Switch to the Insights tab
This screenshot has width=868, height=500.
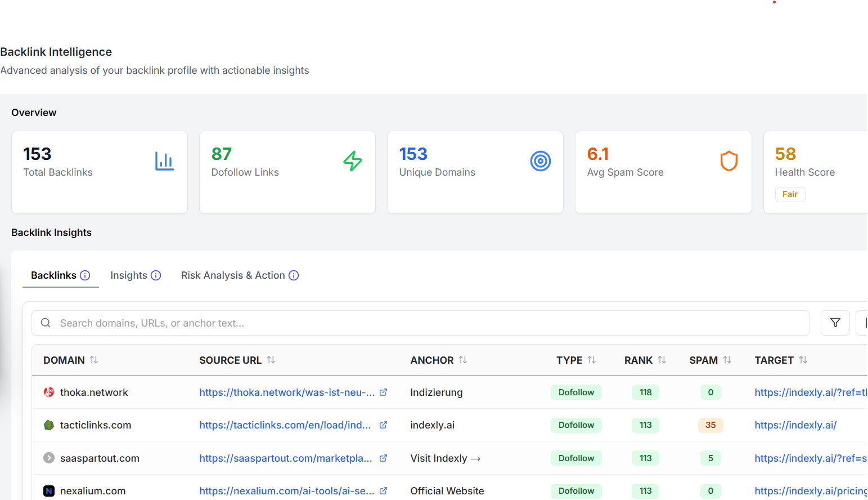(x=136, y=275)
